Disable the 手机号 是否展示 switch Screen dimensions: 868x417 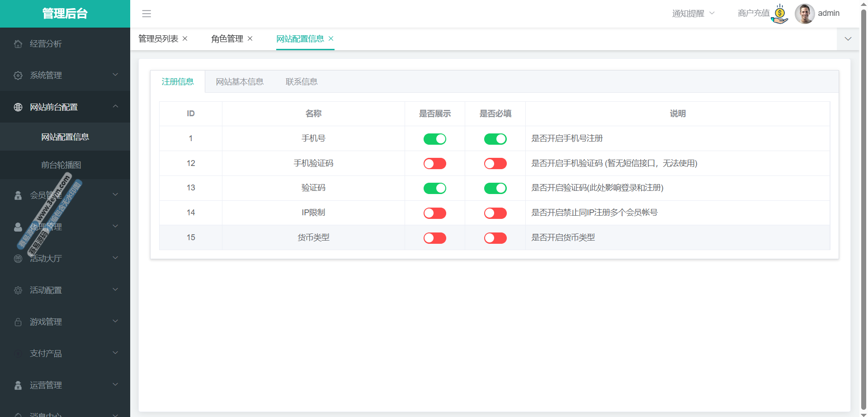[x=434, y=139]
